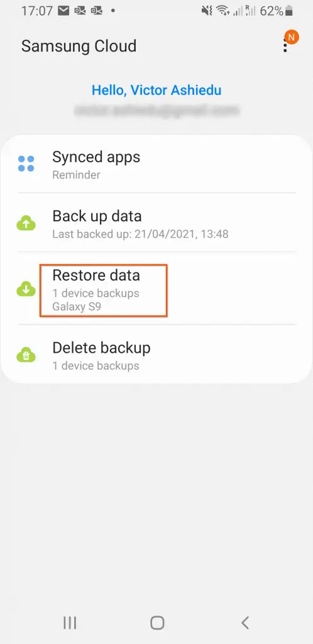Image resolution: width=313 pixels, height=644 pixels.
Task: Open Synced apps settings
Action: click(x=156, y=165)
